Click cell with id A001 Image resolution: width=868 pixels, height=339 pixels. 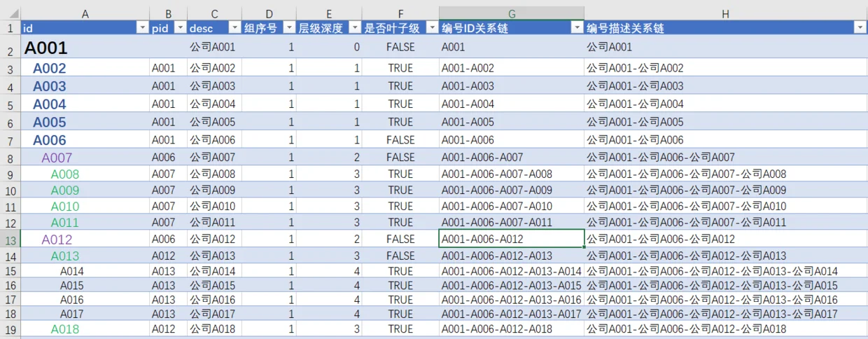pos(85,48)
